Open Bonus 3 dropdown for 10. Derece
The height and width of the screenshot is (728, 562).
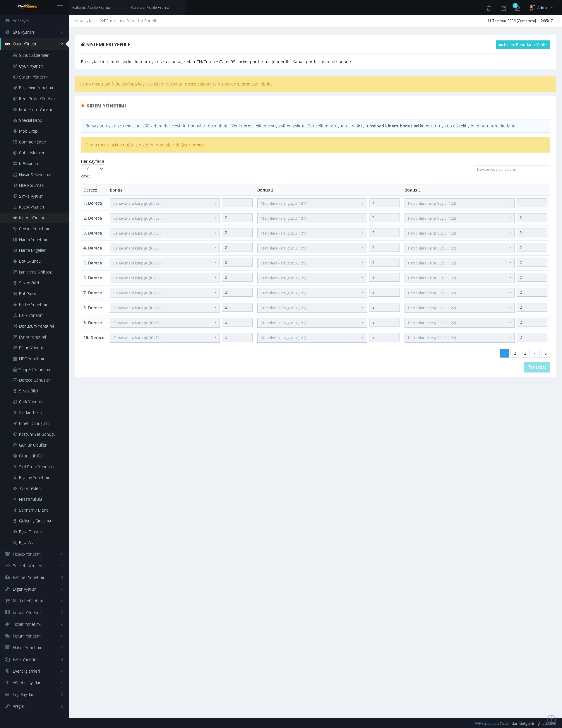tap(459, 338)
